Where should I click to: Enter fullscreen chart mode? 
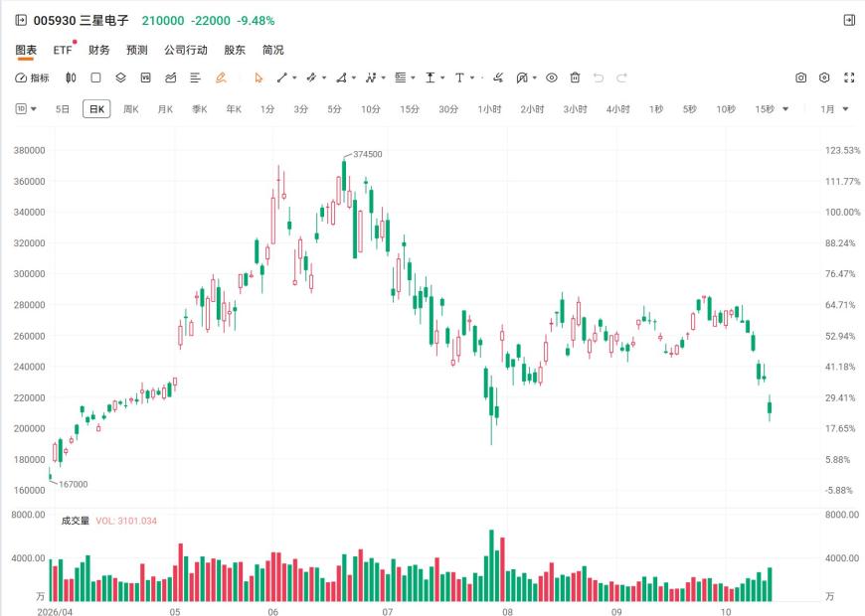pyautogui.click(x=849, y=77)
